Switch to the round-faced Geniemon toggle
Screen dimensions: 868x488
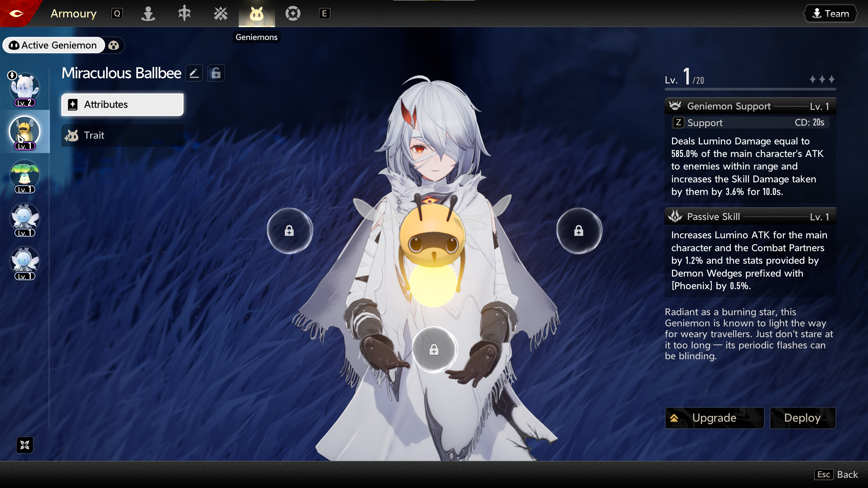tap(114, 45)
